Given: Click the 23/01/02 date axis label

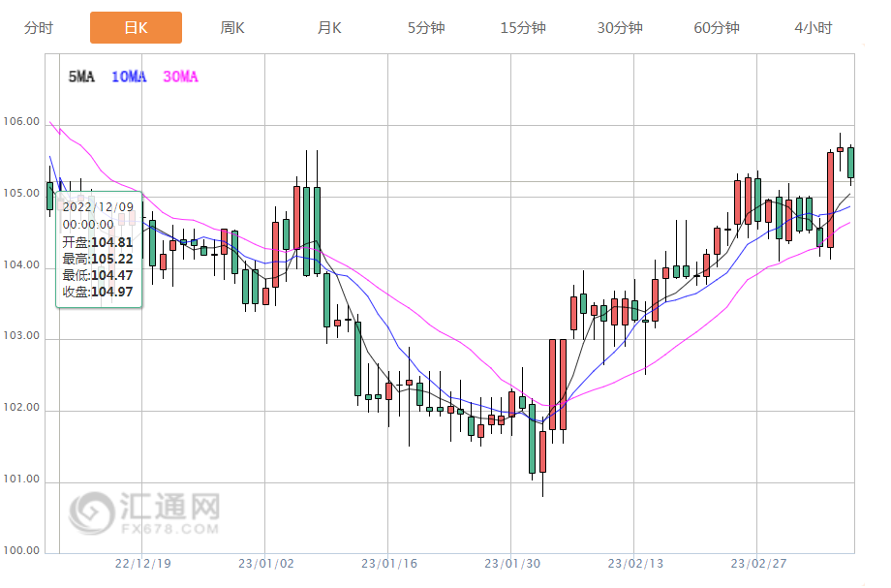Looking at the screenshot, I should [265, 563].
